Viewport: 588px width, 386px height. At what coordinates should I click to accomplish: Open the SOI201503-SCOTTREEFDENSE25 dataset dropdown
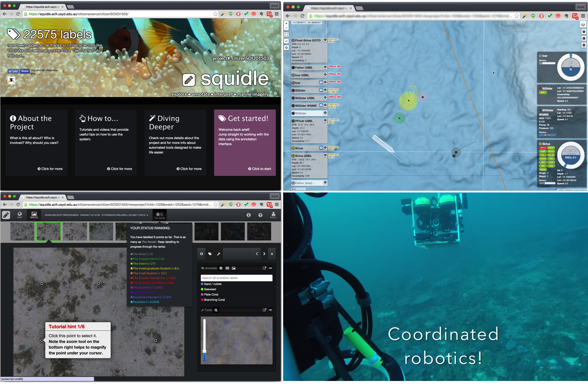(97, 215)
